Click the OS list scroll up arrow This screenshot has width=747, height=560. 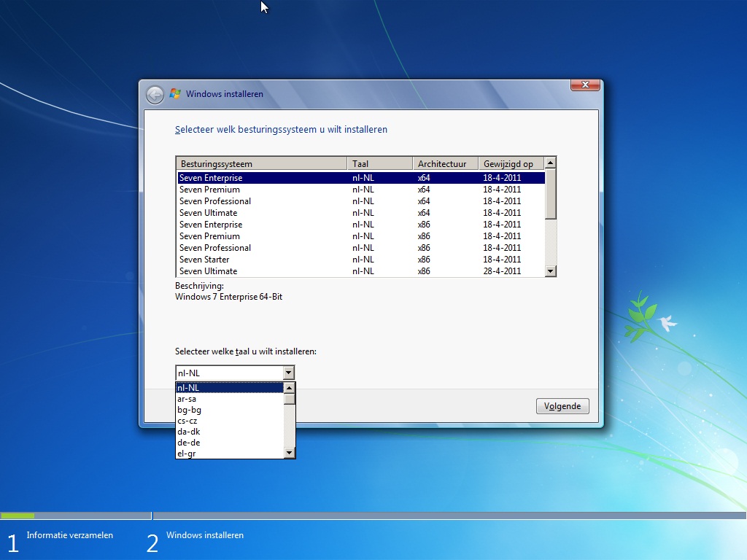tap(550, 163)
